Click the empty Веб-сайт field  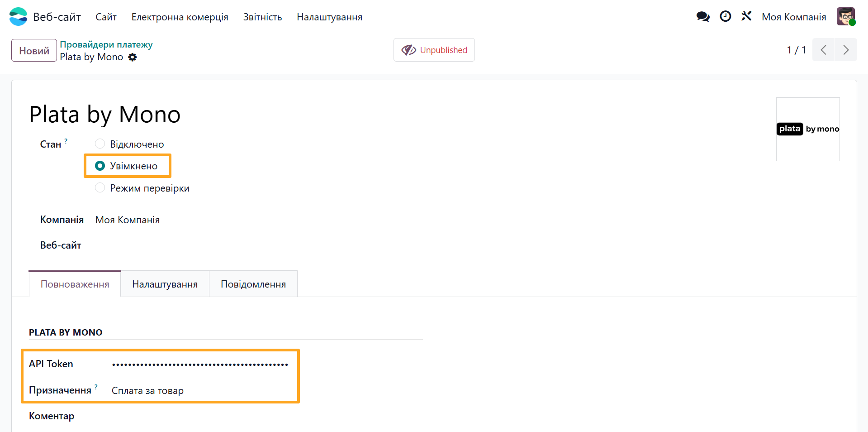[x=258, y=245]
